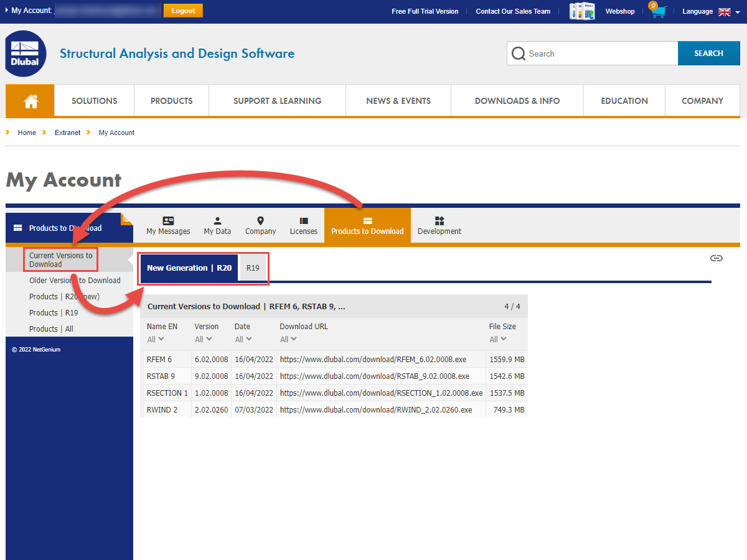This screenshot has height=560, width=747.
Task: Open the Products menu
Action: [172, 101]
